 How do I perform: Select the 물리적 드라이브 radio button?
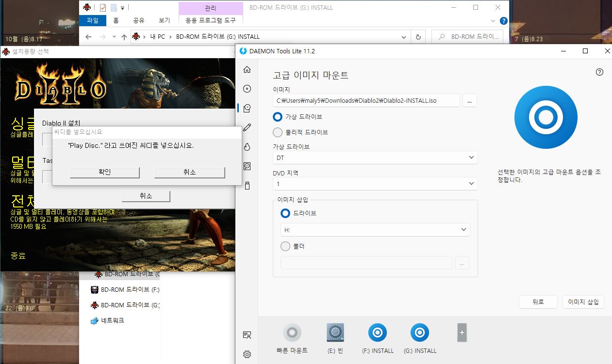click(278, 132)
